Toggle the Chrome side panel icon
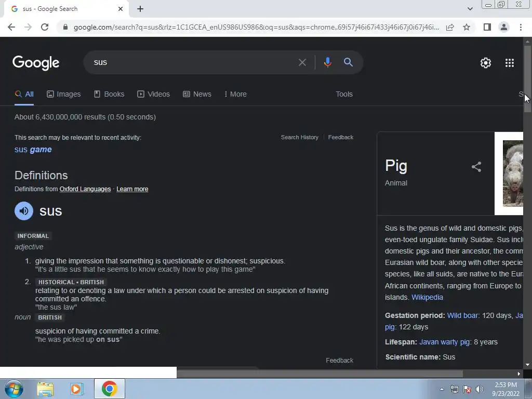532x399 pixels. (x=487, y=27)
